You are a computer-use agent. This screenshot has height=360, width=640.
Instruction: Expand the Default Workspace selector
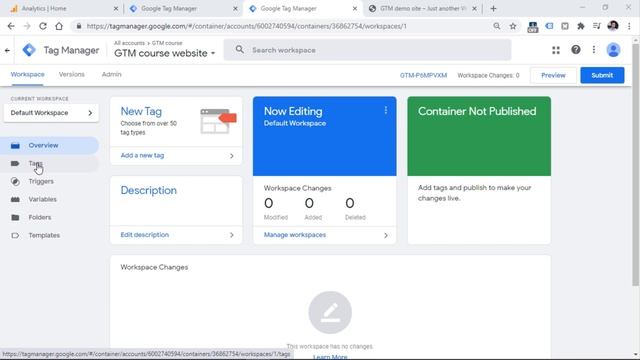(x=51, y=113)
